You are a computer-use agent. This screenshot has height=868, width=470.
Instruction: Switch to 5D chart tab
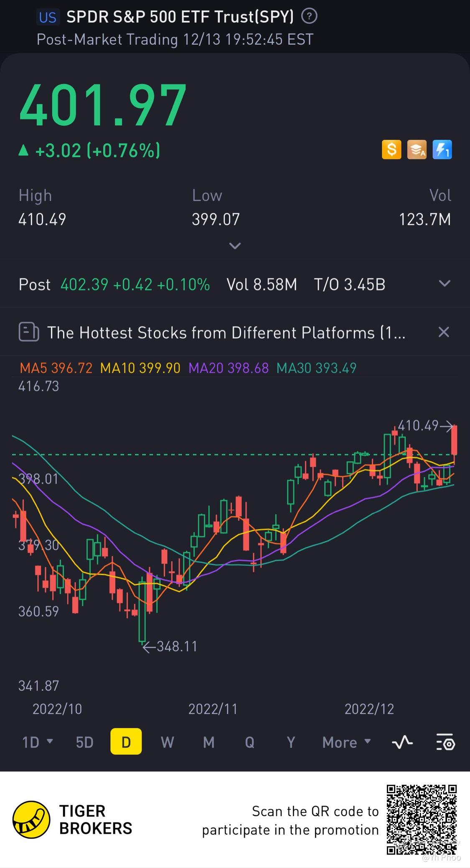click(84, 742)
